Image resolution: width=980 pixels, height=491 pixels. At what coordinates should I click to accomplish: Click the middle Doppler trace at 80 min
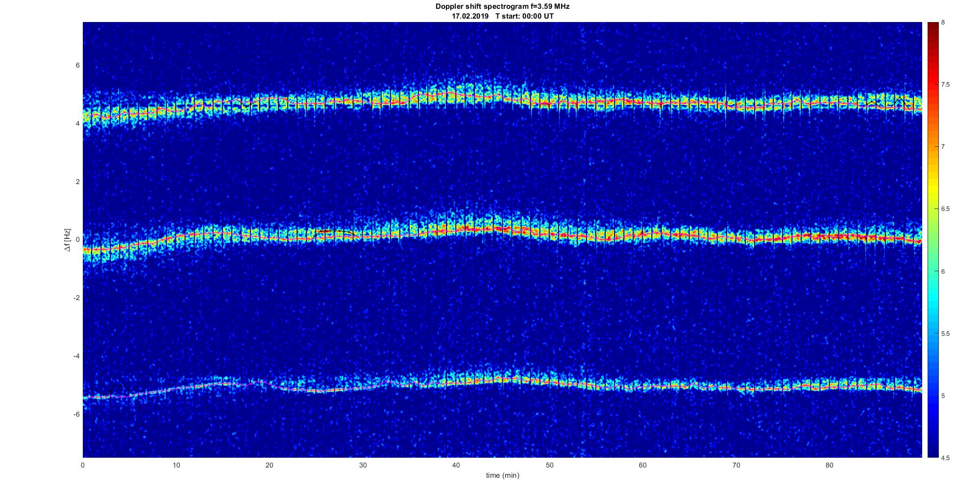coord(830,237)
